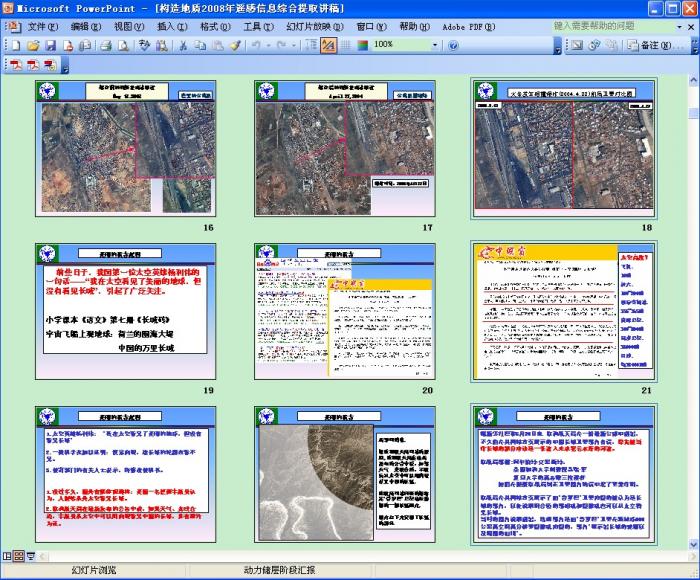Open the 100% zoom dropdown
The image size is (700, 580).
pos(435,45)
